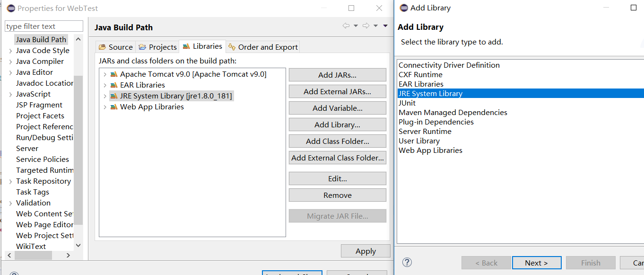644x275 pixels.
Task: Expand the EAR Libraries node
Action: (104, 85)
